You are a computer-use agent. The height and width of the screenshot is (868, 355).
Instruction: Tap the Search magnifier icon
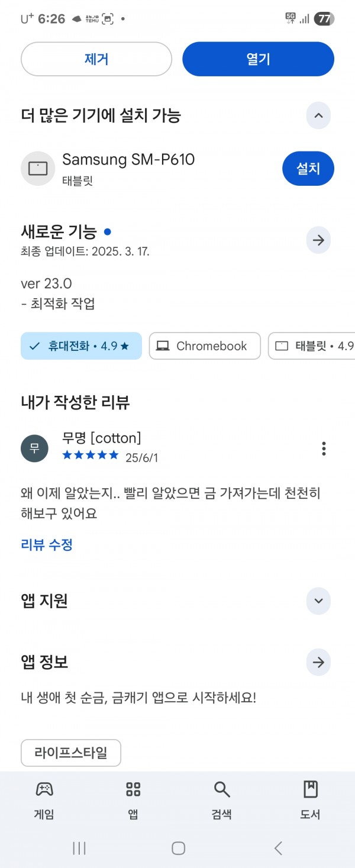click(221, 789)
